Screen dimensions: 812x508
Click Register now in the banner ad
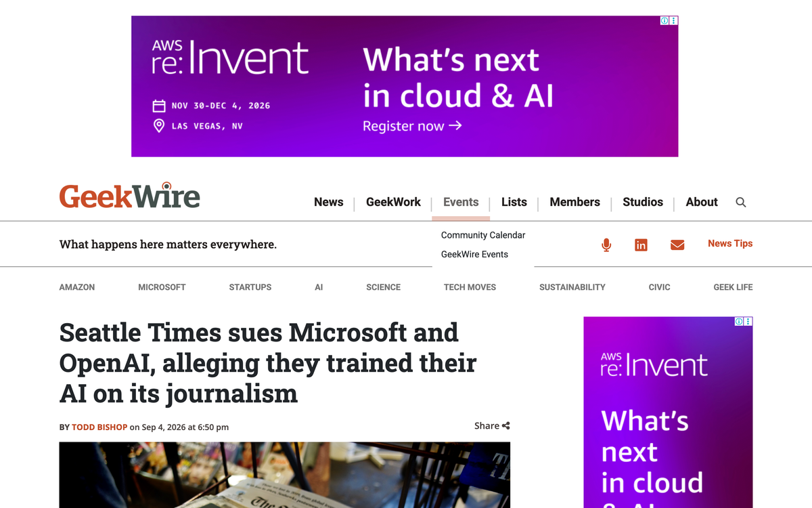point(412,126)
